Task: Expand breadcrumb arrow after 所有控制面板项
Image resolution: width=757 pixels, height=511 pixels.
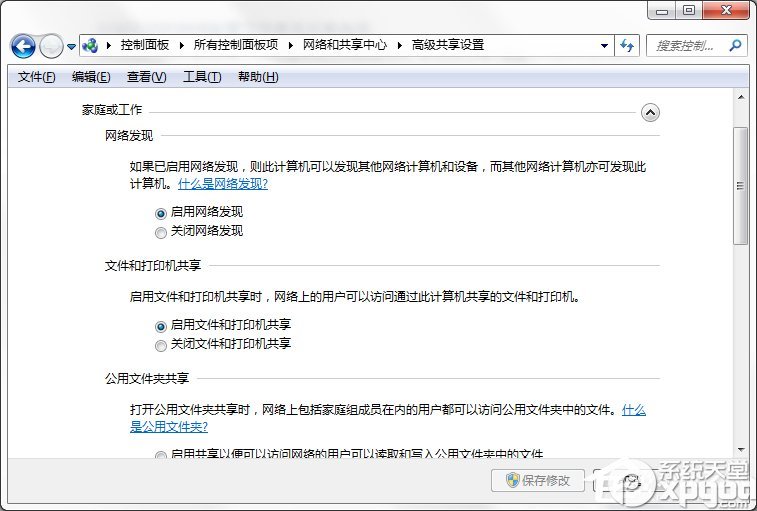Action: pos(291,45)
